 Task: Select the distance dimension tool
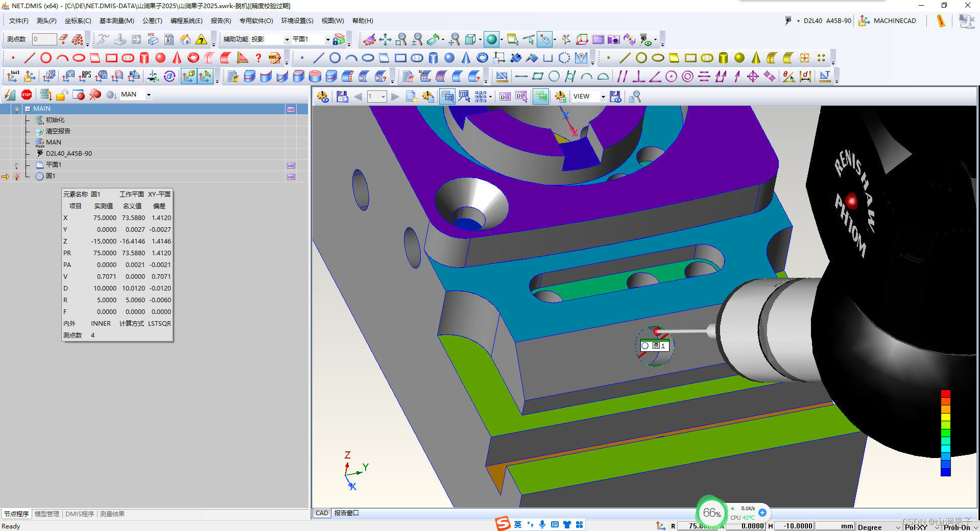click(x=805, y=77)
